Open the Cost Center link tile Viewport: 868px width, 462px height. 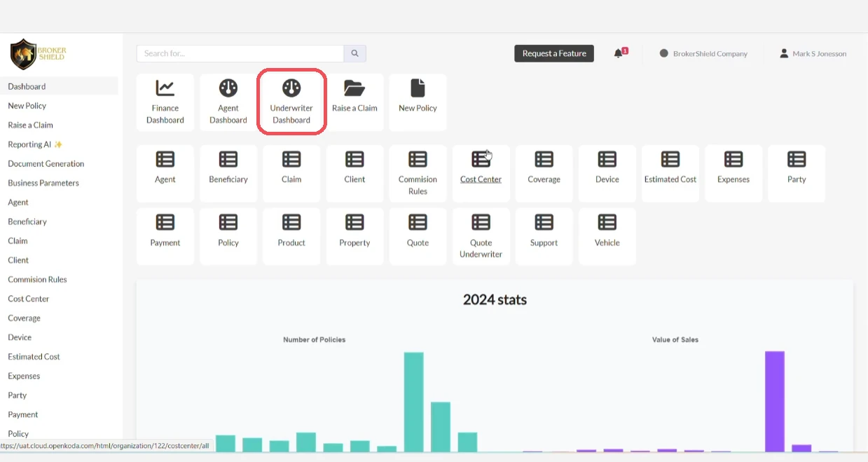click(x=481, y=173)
